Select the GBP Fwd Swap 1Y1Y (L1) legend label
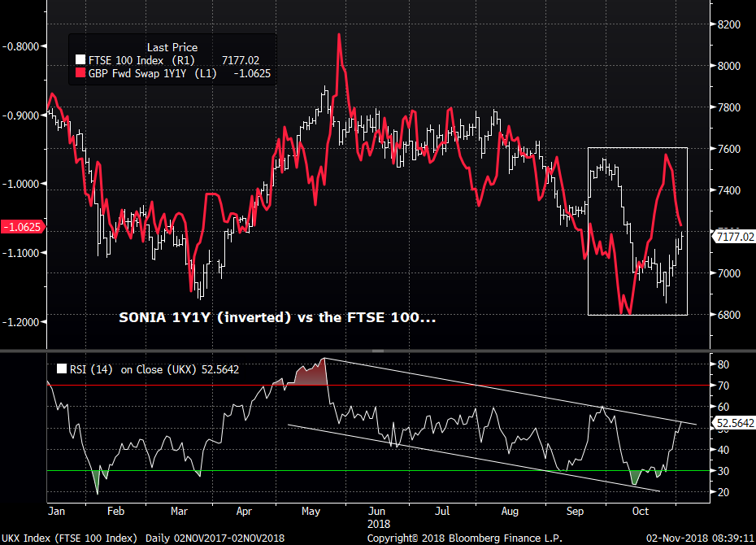The height and width of the screenshot is (545, 756). pyautogui.click(x=152, y=73)
